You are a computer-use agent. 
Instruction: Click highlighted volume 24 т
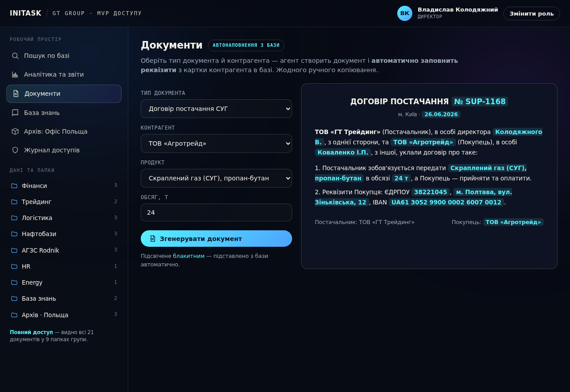coord(401,178)
